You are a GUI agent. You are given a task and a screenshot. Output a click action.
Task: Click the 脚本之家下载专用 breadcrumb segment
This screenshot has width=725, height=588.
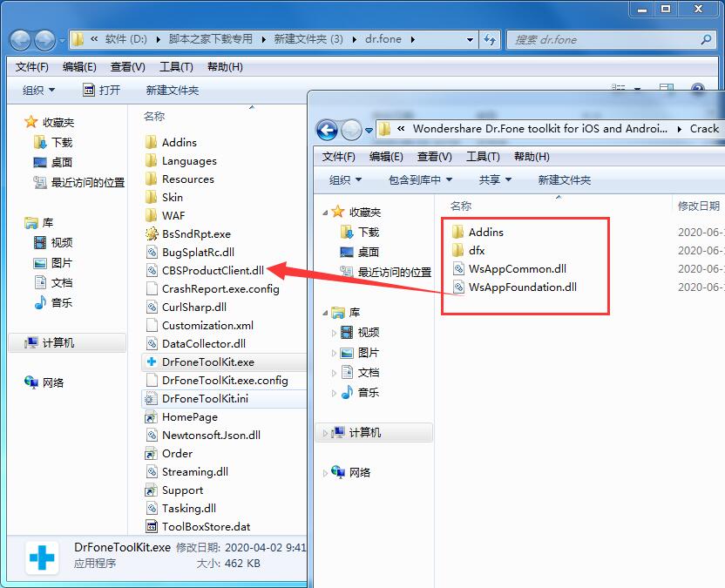pyautogui.click(x=211, y=39)
